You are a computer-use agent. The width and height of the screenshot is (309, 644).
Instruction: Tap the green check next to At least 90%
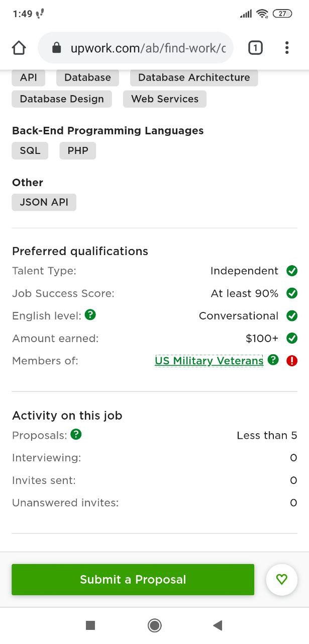click(292, 293)
